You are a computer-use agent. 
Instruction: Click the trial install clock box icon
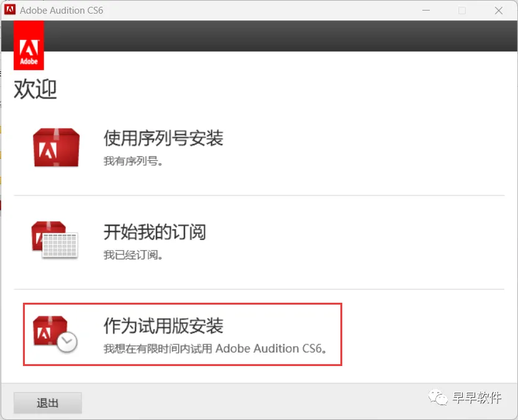(55, 334)
